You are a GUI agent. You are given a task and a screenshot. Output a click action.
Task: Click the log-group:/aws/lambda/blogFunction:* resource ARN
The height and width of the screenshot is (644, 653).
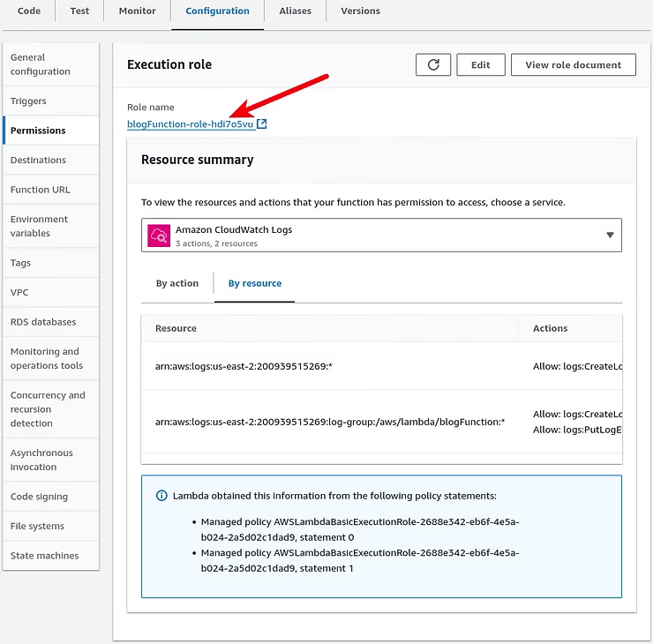point(329,422)
